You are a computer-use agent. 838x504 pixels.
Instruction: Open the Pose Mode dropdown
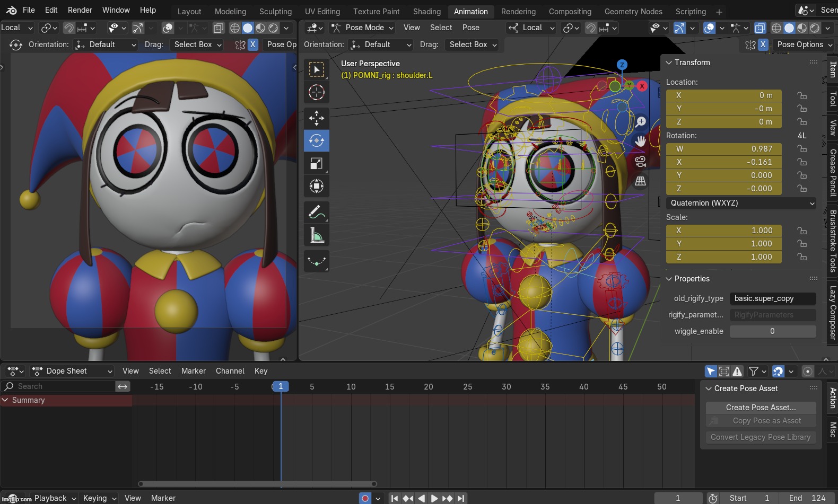click(362, 28)
